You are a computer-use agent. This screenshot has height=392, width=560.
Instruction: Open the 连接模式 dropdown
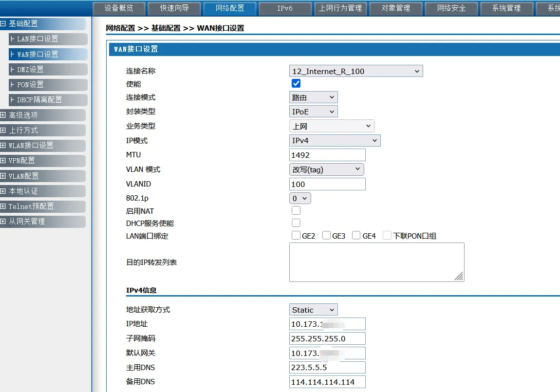click(313, 97)
